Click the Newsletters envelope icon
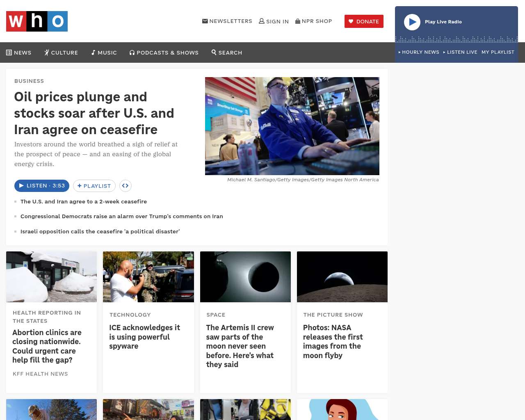525x420 pixels. pos(205,21)
